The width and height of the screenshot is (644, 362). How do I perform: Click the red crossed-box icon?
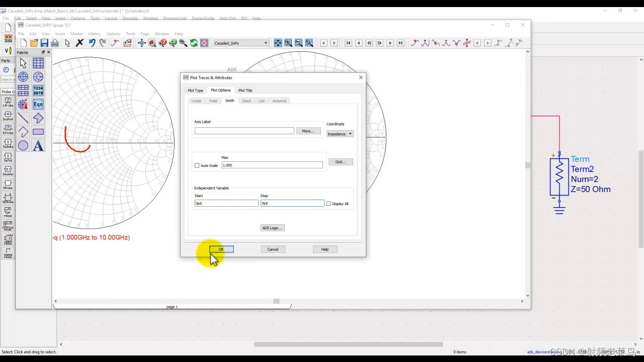click(204, 43)
